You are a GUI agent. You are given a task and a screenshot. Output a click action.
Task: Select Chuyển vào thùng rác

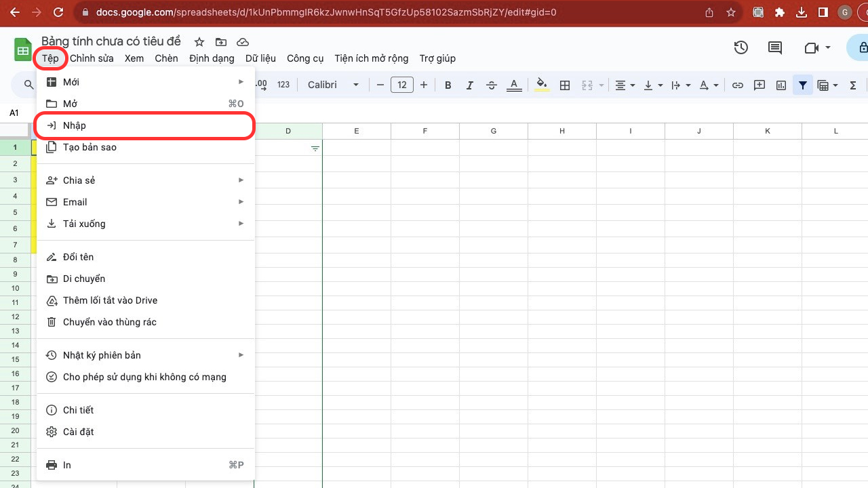[146, 322]
